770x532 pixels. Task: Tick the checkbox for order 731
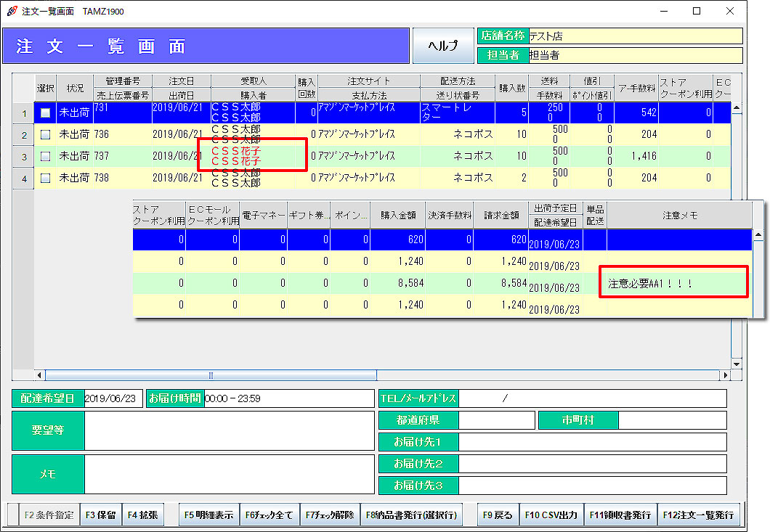click(46, 113)
